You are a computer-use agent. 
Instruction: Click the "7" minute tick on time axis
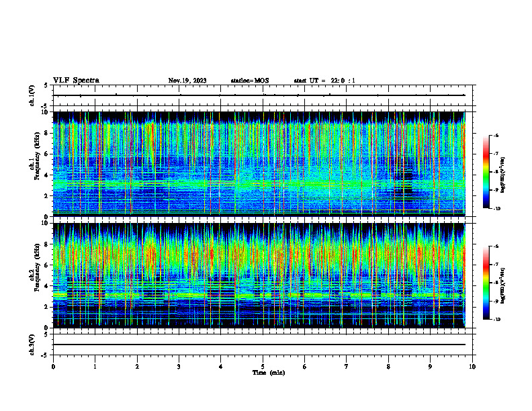[x=347, y=367]
